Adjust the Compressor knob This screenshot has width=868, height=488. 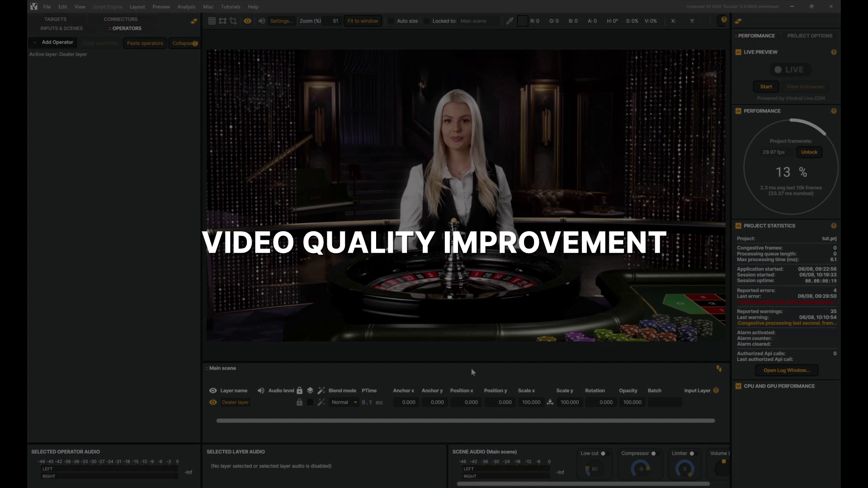pyautogui.click(x=640, y=469)
